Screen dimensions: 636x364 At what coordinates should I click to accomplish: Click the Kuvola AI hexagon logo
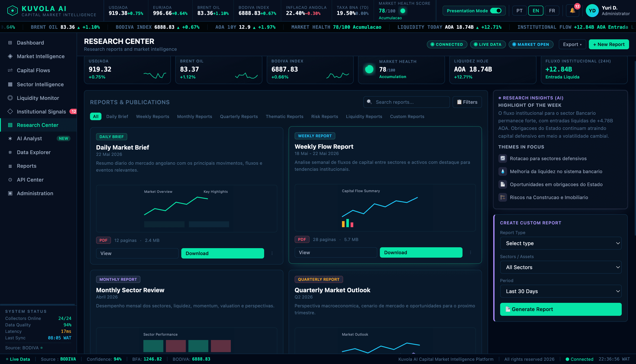[x=12, y=11]
